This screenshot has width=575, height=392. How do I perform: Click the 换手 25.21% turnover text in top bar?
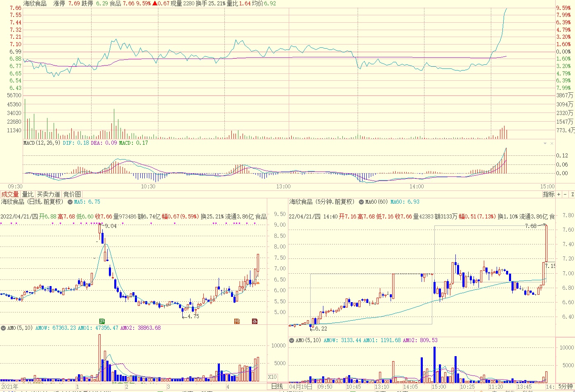click(x=210, y=3)
